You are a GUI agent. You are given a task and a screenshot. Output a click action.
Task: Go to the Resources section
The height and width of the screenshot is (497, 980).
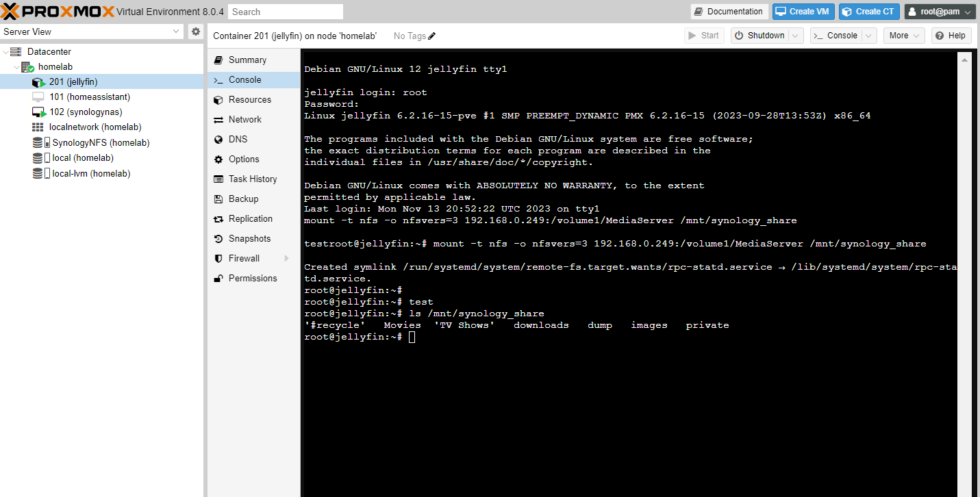point(253,99)
